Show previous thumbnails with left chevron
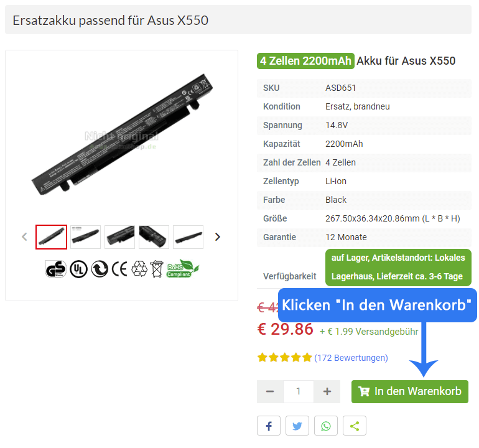Screen dimensions: 479x448 click(x=25, y=237)
